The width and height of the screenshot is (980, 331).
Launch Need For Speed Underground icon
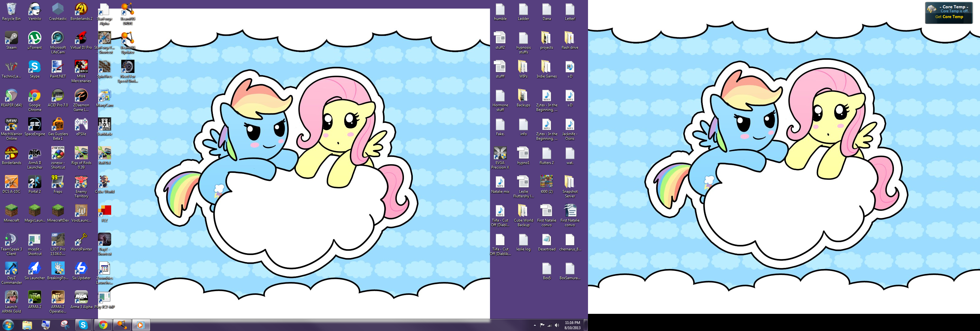(x=127, y=72)
